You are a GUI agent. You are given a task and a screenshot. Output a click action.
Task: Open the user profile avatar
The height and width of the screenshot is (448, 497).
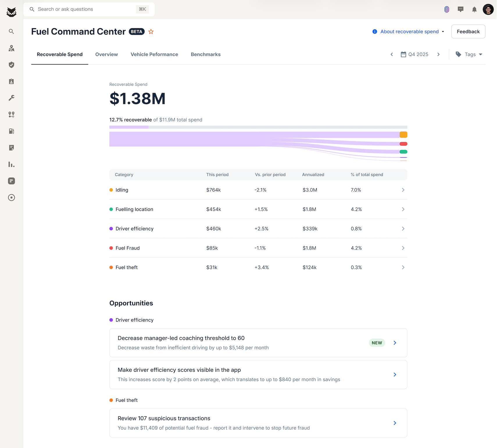(x=488, y=9)
